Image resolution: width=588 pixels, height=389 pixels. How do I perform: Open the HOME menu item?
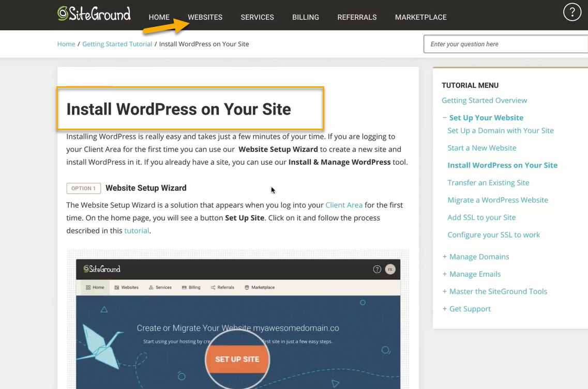pyautogui.click(x=159, y=17)
